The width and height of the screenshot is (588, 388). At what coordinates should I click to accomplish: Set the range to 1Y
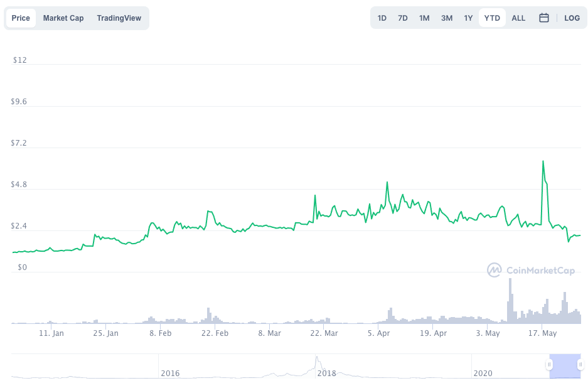468,18
